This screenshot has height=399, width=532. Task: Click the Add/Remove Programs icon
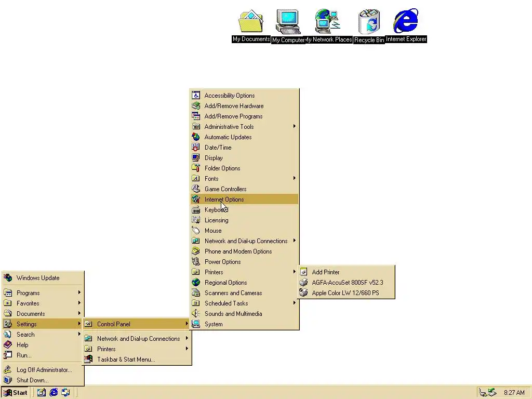point(196,116)
